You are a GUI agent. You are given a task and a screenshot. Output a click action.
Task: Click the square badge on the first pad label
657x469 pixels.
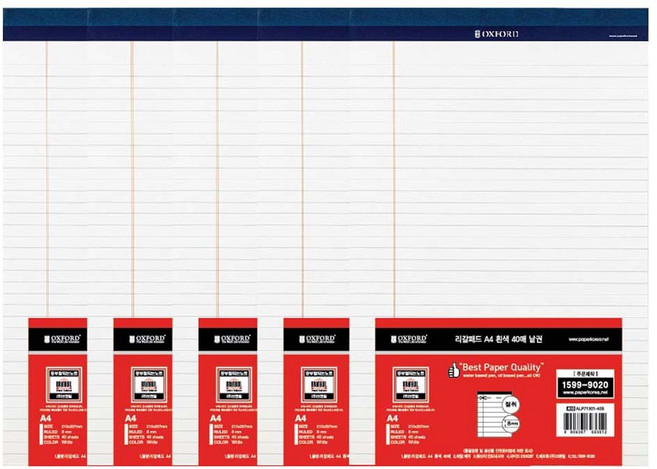[64, 385]
